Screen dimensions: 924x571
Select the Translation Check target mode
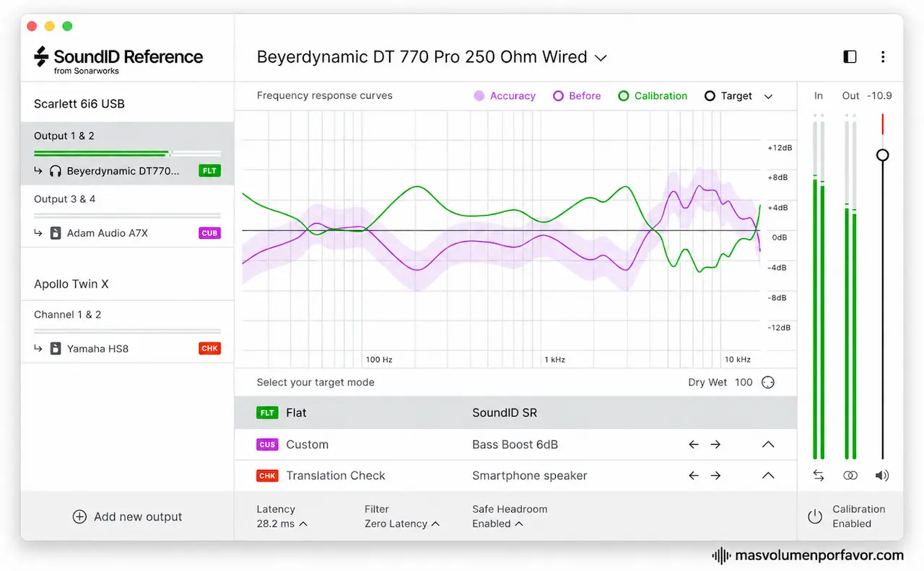tap(515, 476)
